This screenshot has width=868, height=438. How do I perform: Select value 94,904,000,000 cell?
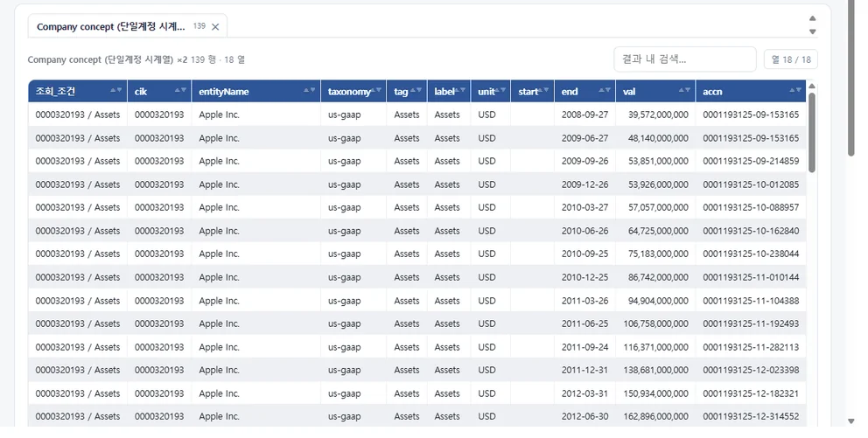tap(655, 300)
